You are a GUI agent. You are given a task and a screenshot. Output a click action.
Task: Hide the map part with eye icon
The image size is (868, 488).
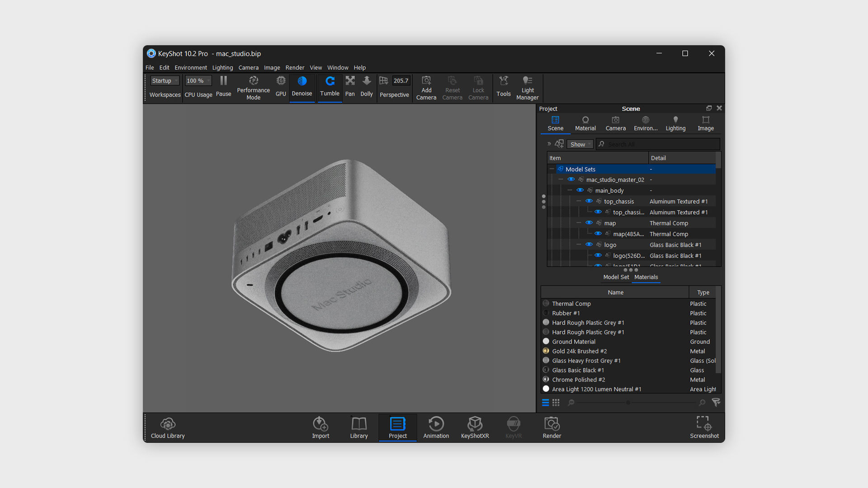coord(589,223)
